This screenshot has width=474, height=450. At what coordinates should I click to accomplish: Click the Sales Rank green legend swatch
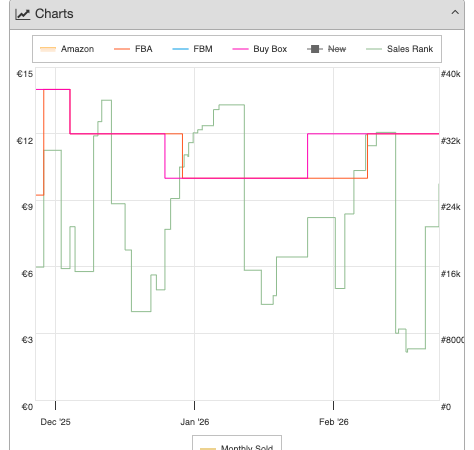374,49
